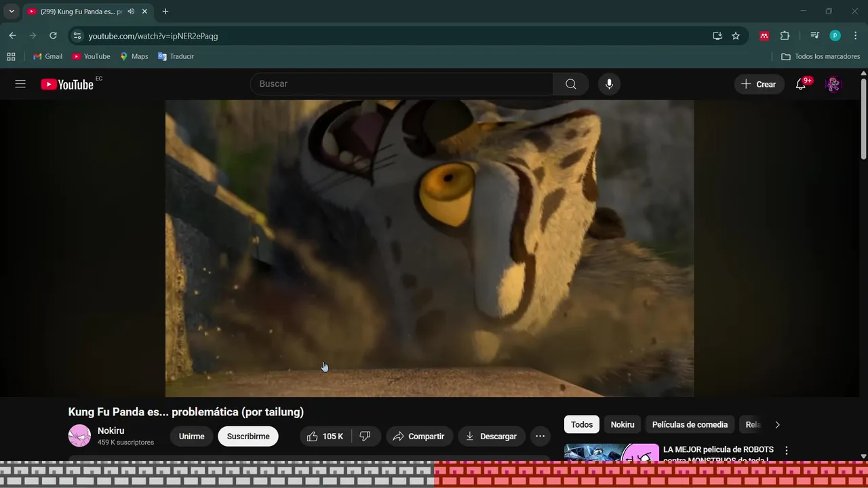This screenshot has height=488, width=868.
Task: Focus the Buscar search field
Action: tap(401, 84)
